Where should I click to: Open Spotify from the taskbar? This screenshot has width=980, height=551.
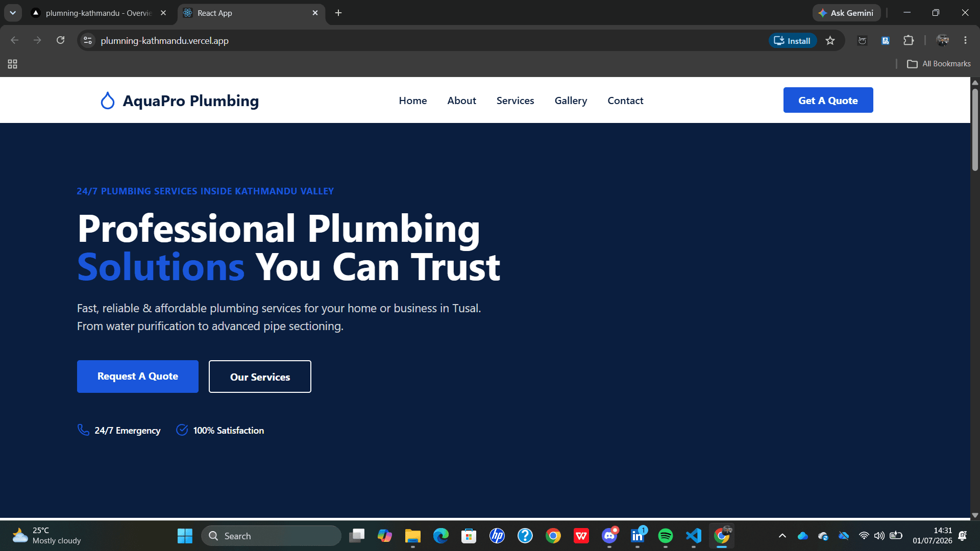click(665, 536)
